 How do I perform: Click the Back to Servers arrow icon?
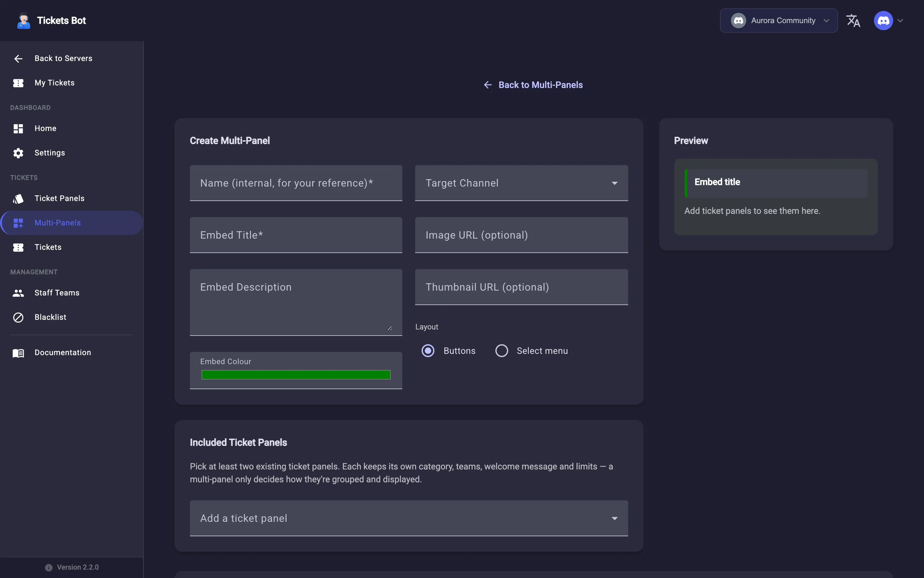pyautogui.click(x=18, y=58)
